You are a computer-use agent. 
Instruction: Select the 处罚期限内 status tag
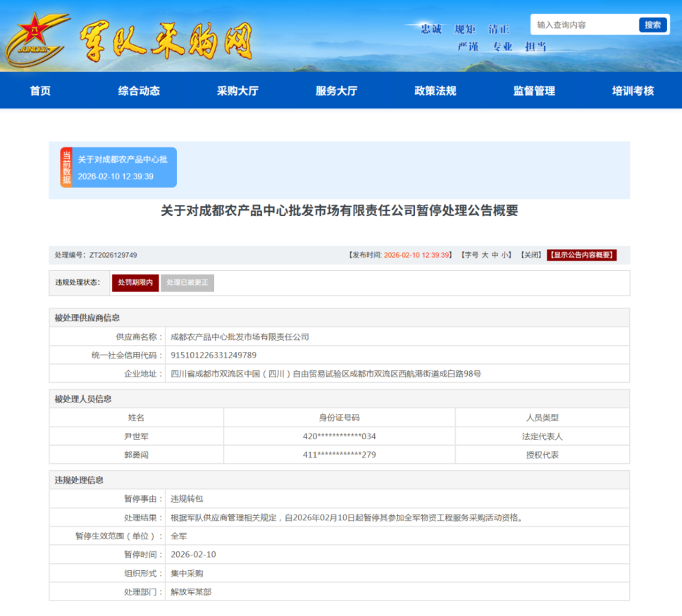coord(135,282)
